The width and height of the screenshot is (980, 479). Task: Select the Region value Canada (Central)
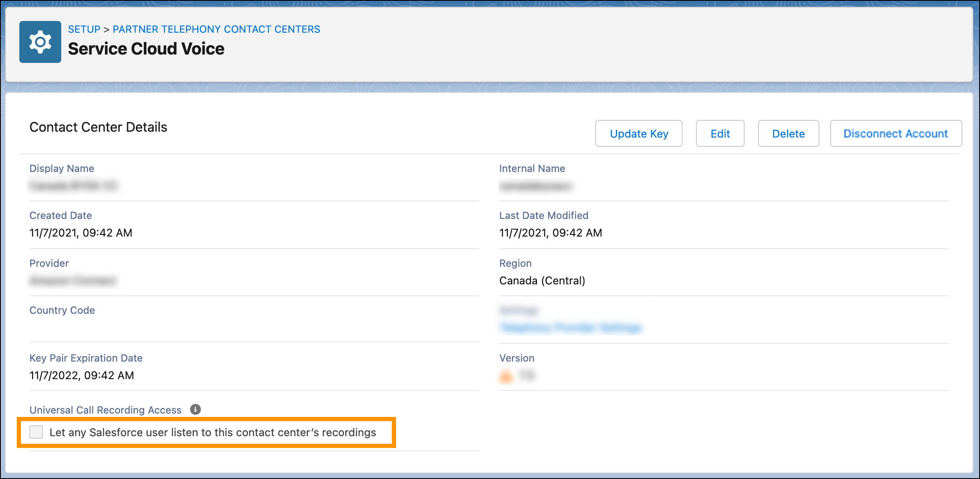click(x=542, y=281)
